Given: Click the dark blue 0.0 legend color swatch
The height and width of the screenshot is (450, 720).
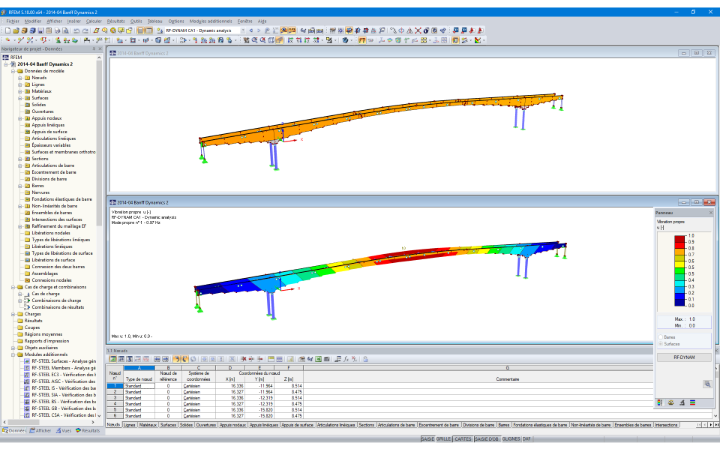Looking at the screenshot, I should (x=680, y=303).
